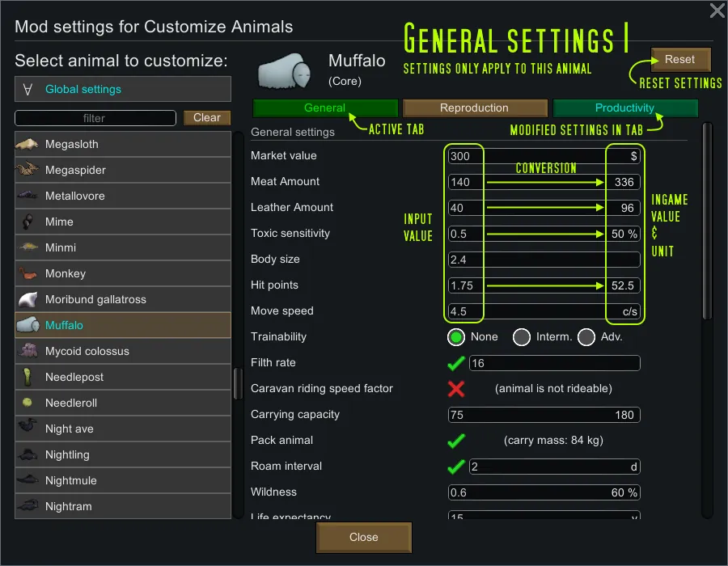Image resolution: width=728 pixels, height=566 pixels.
Task: Click the animal list scrollbar handle
Action: point(238,384)
